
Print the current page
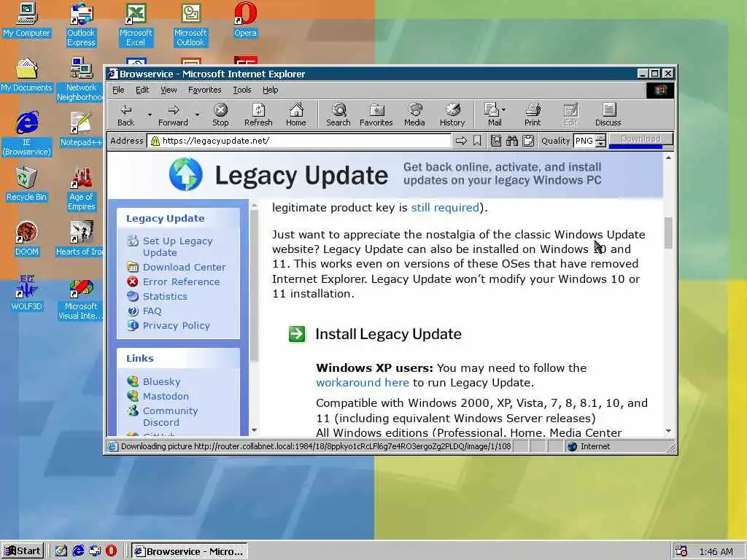click(533, 115)
